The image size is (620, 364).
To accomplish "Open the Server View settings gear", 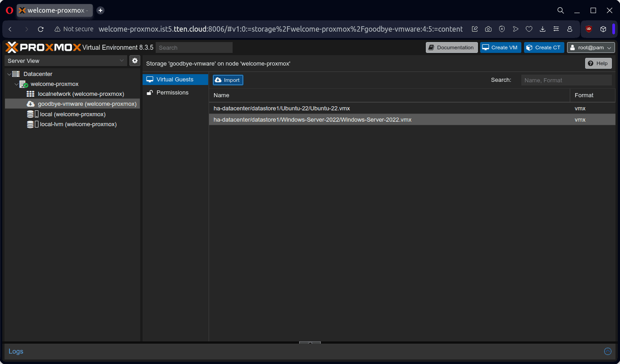I will [x=135, y=61].
